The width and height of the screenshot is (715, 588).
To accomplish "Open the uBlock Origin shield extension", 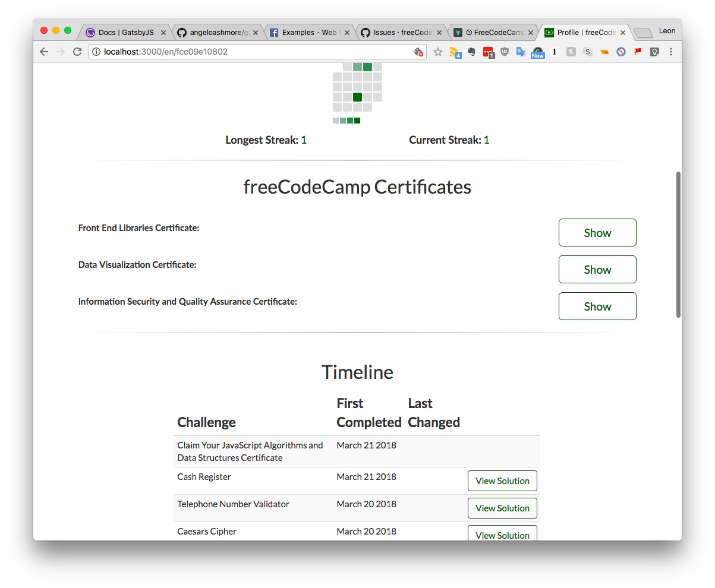I will coord(505,52).
